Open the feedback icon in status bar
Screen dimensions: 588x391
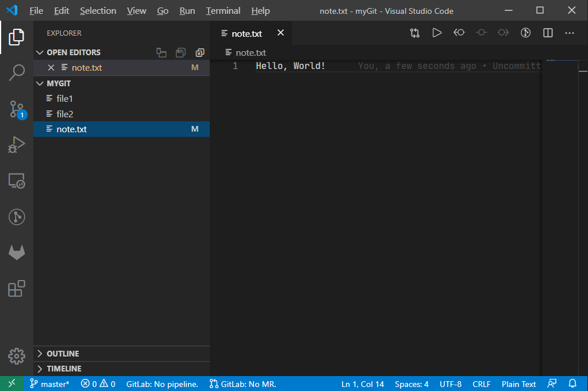pos(552,384)
